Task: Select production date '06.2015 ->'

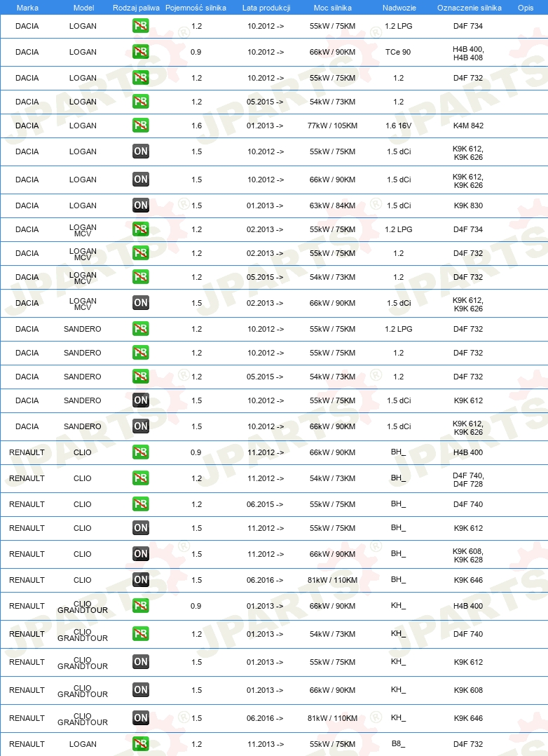Action: (x=265, y=504)
